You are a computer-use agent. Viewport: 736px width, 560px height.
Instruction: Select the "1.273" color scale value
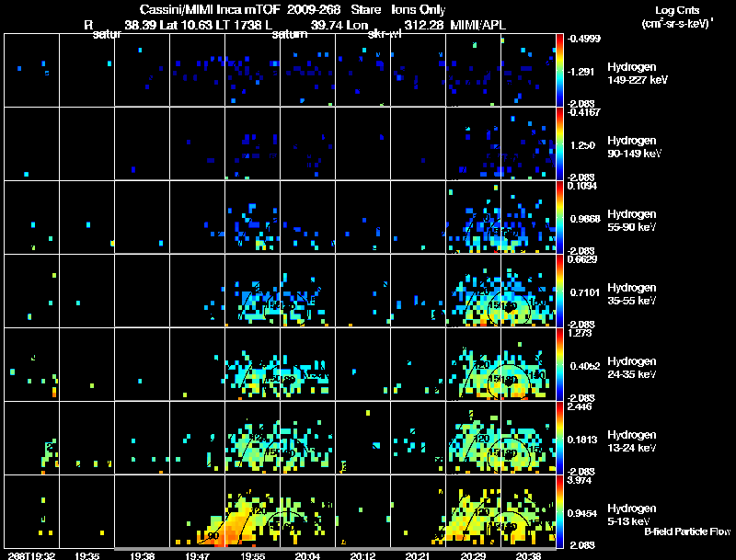581,333
